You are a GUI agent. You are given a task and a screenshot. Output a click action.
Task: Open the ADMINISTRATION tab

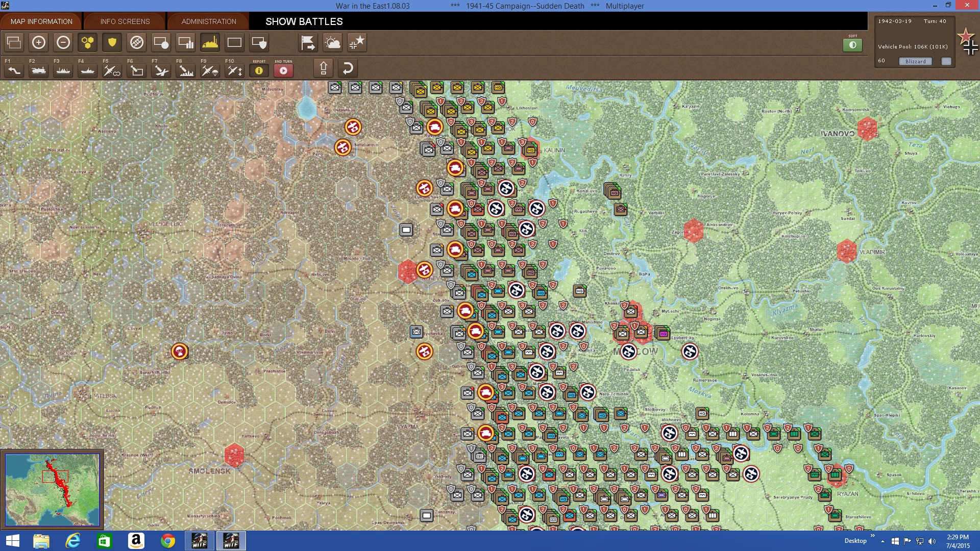209,21
